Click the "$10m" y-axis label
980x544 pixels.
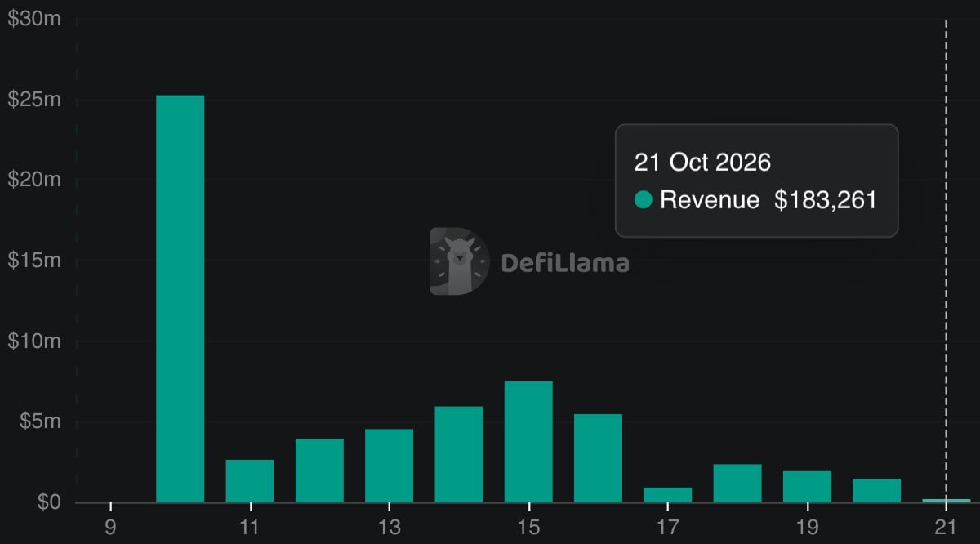[34, 341]
